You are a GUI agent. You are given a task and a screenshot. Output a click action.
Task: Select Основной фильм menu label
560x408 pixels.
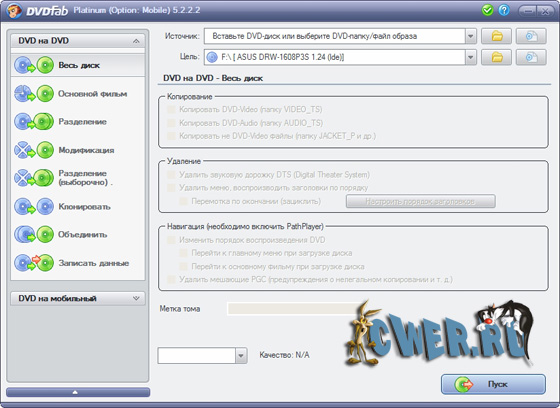92,94
